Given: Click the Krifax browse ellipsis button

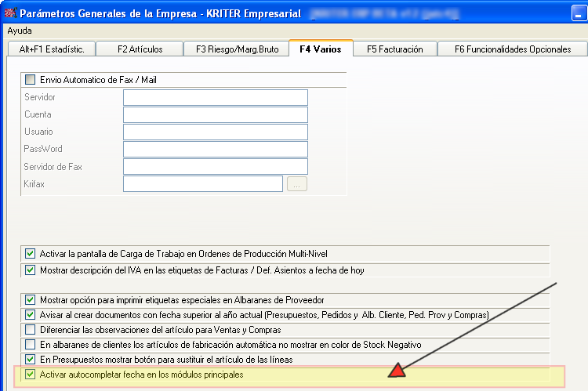Looking at the screenshot, I should coord(297,184).
